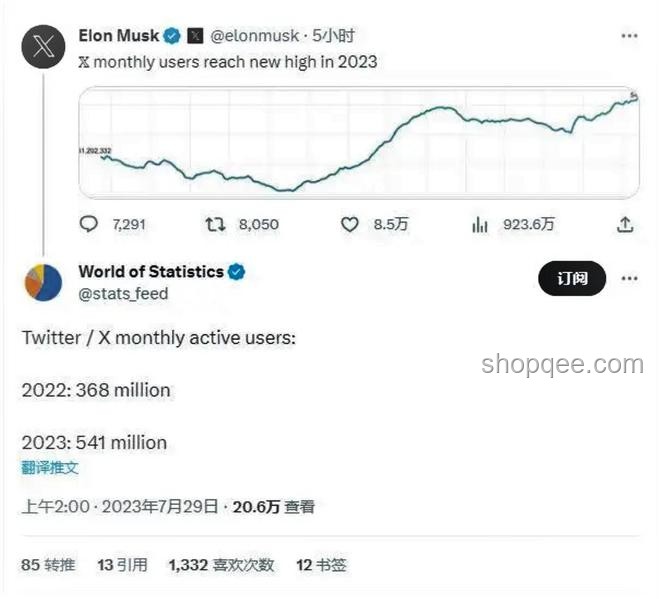Image resolution: width=660 pixels, height=599 pixels.
Task: Click the black X affiliation badge beside Elon Musk
Action: pyautogui.click(x=195, y=36)
